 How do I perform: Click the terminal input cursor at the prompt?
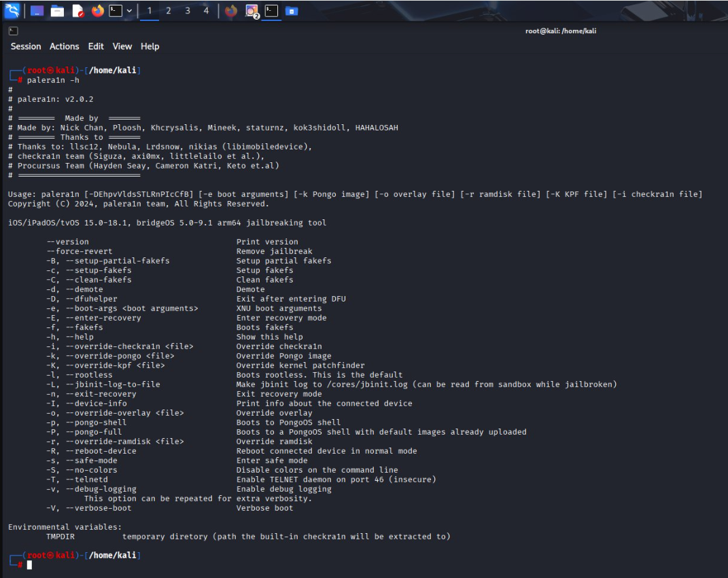point(29,564)
